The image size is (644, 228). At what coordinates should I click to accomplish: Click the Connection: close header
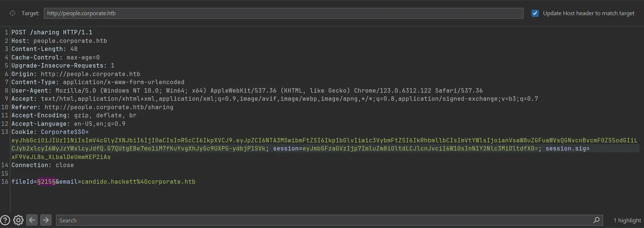pyautogui.click(x=43, y=165)
